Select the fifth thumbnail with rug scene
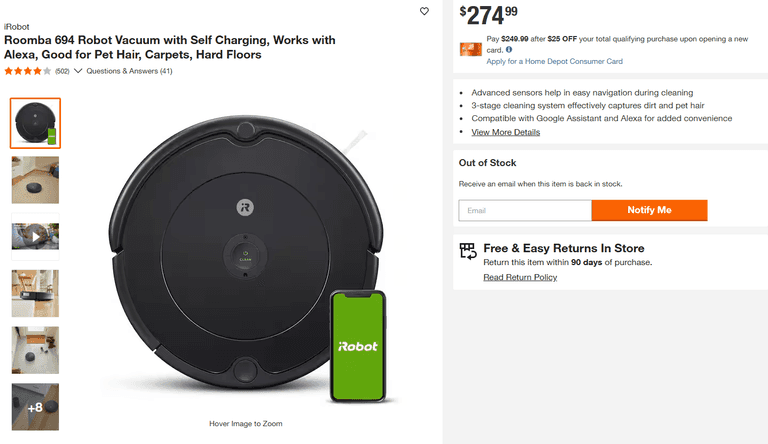The image size is (768, 444). pyautogui.click(x=35, y=350)
